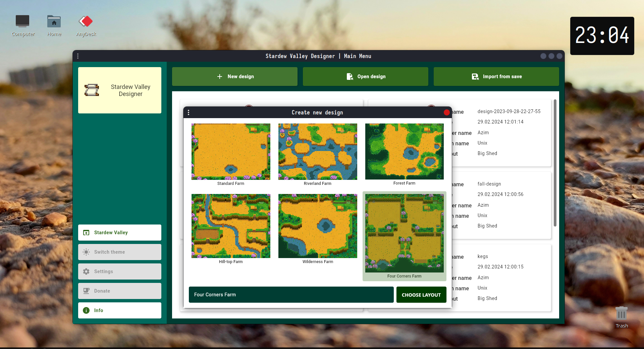Click the design-2023-09-28-22-27-55 name text
This screenshot has width=644, height=349.
(509, 111)
